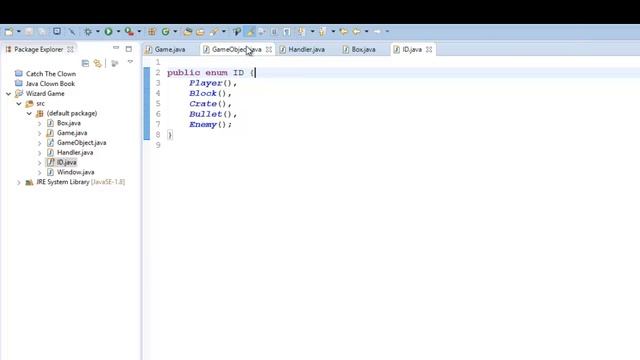Close the ID.java editor tab
Image resolution: width=640 pixels, height=360 pixels.
pos(429,49)
